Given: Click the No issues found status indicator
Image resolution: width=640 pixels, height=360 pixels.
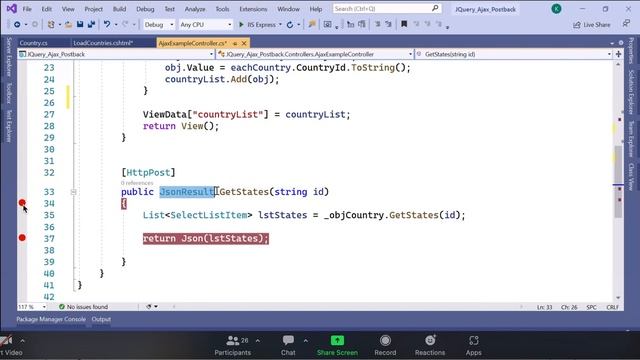Looking at the screenshot, I should click(84, 307).
